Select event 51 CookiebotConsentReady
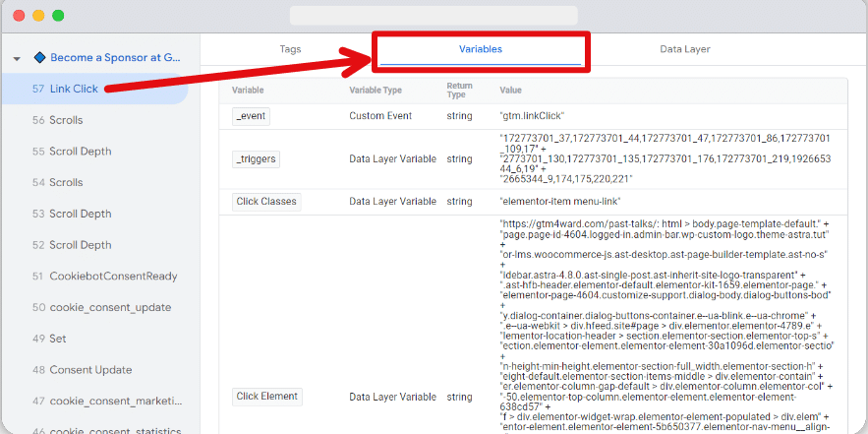868x434 pixels. (x=104, y=276)
